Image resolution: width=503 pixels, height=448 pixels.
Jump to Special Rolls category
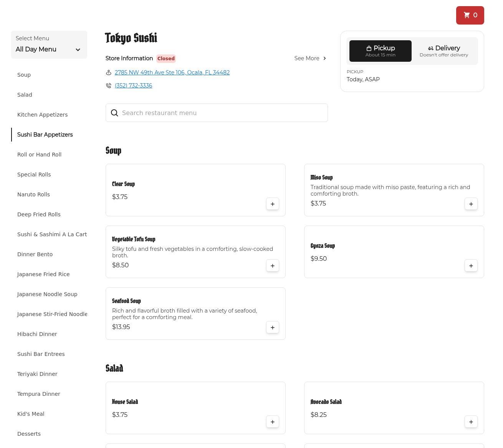[34, 175]
